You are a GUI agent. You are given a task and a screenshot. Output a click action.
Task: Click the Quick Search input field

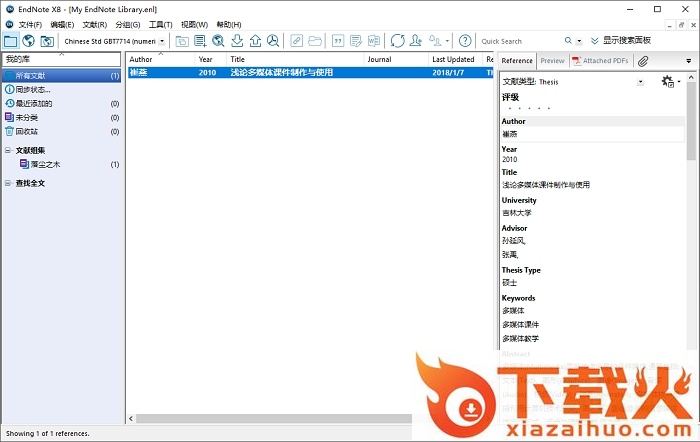518,41
